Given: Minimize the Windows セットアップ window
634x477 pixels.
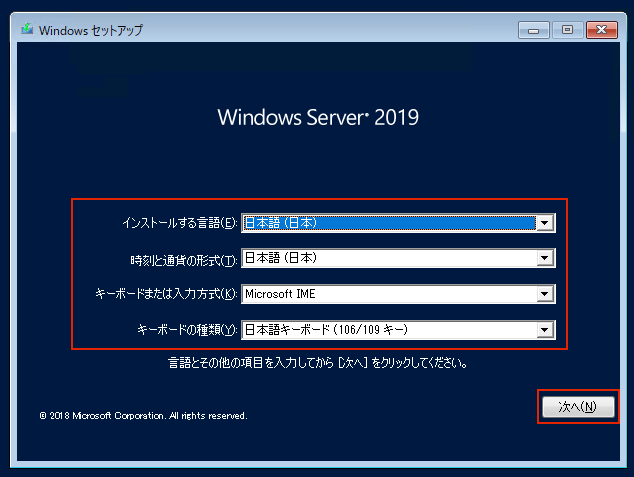Looking at the screenshot, I should 534,30.
